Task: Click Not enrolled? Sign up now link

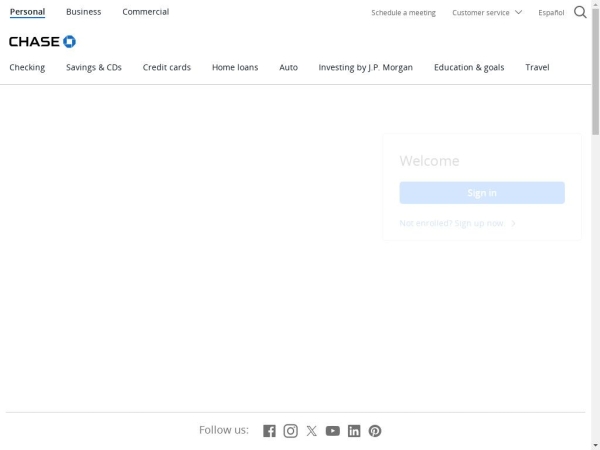Action: tap(457, 223)
